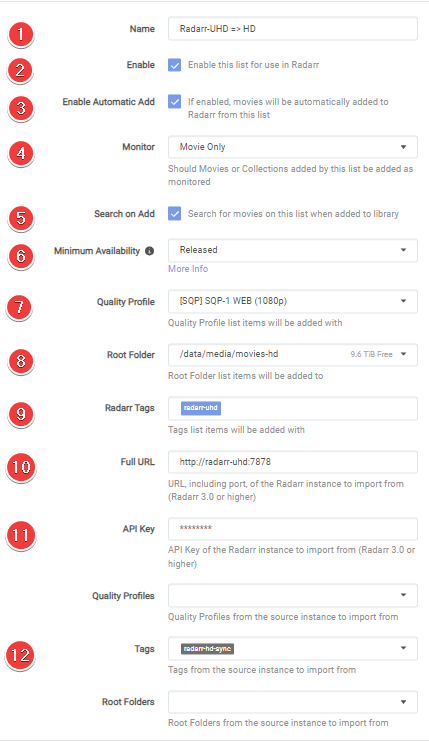Viewport: 429px width, 741px height.
Task: Click the Name field with Radarr-UHD => HD
Action: [x=292, y=29]
